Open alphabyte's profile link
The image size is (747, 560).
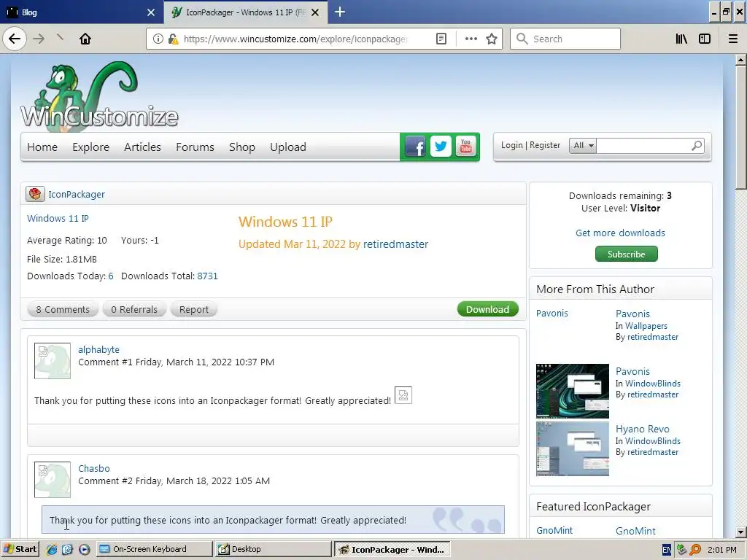98,349
